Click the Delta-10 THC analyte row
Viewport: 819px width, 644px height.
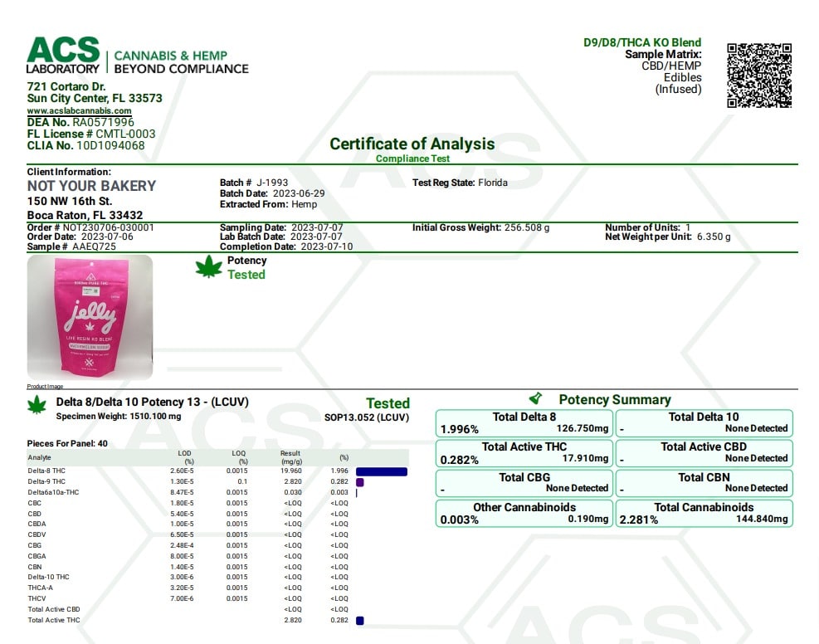tap(217, 577)
